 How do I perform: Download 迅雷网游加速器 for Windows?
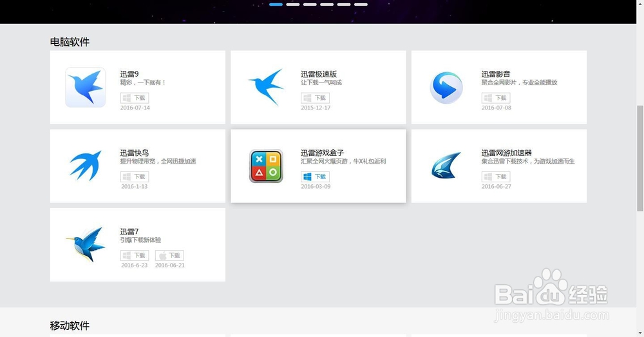pyautogui.click(x=496, y=177)
